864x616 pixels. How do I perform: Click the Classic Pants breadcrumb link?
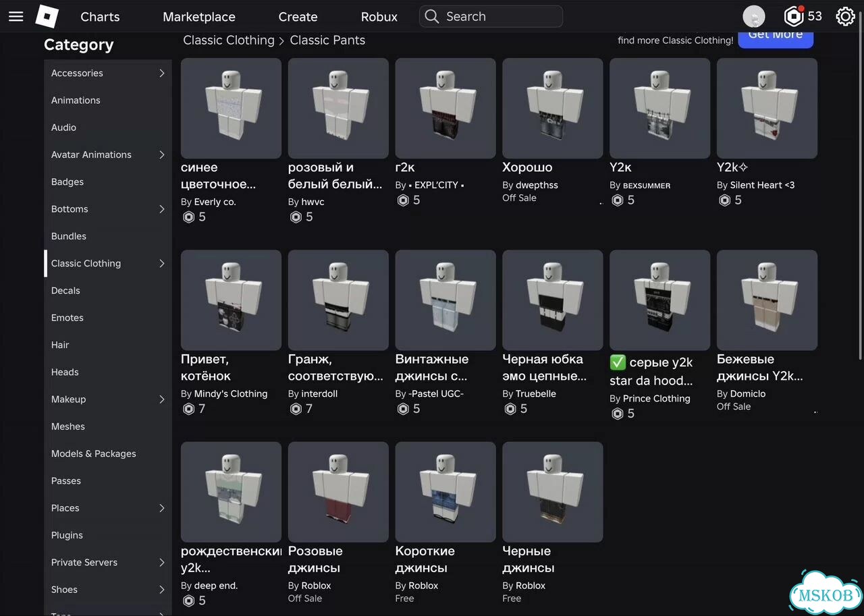point(327,40)
